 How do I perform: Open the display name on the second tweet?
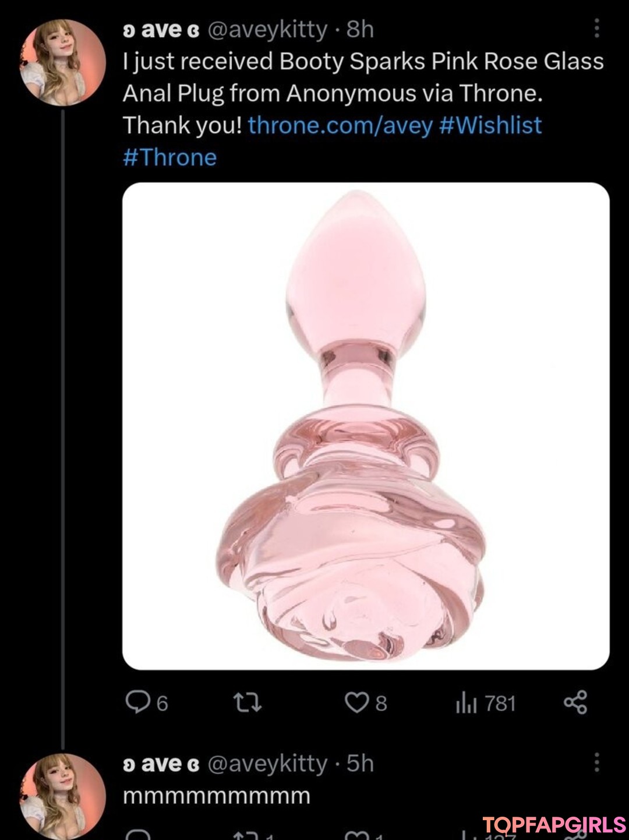[161, 763]
